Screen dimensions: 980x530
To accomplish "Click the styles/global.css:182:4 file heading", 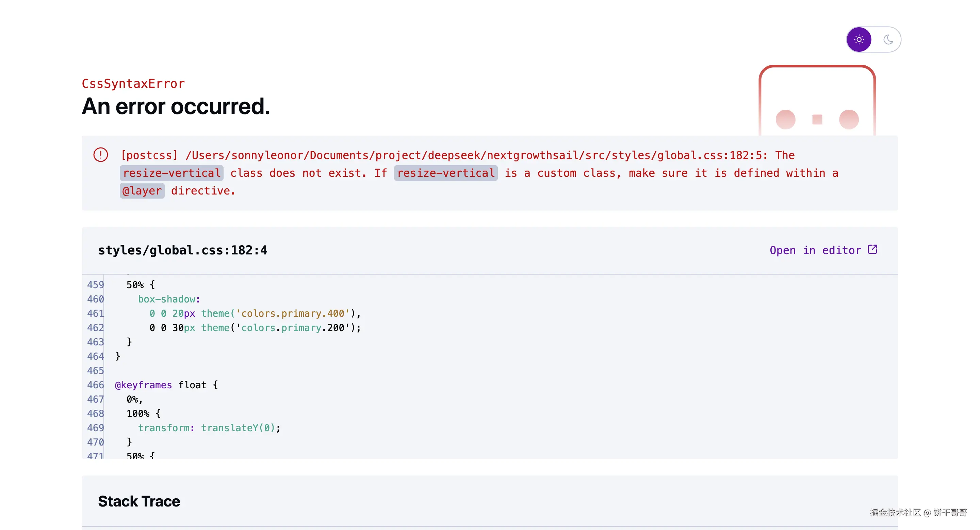I will coord(183,250).
